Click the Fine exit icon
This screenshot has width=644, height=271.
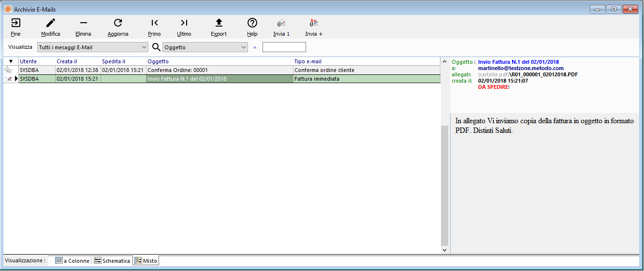(15, 23)
